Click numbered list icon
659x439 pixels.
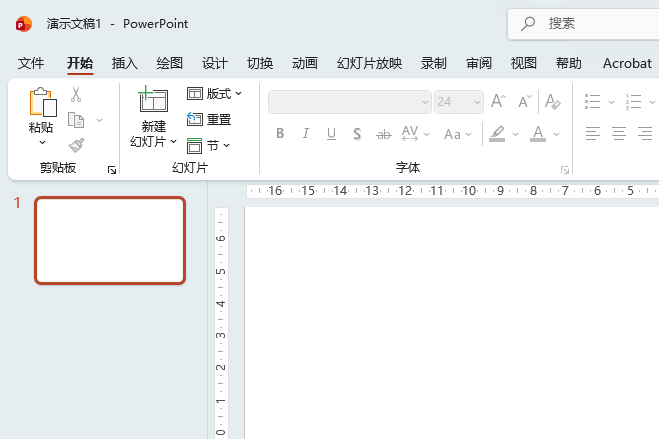(633, 102)
